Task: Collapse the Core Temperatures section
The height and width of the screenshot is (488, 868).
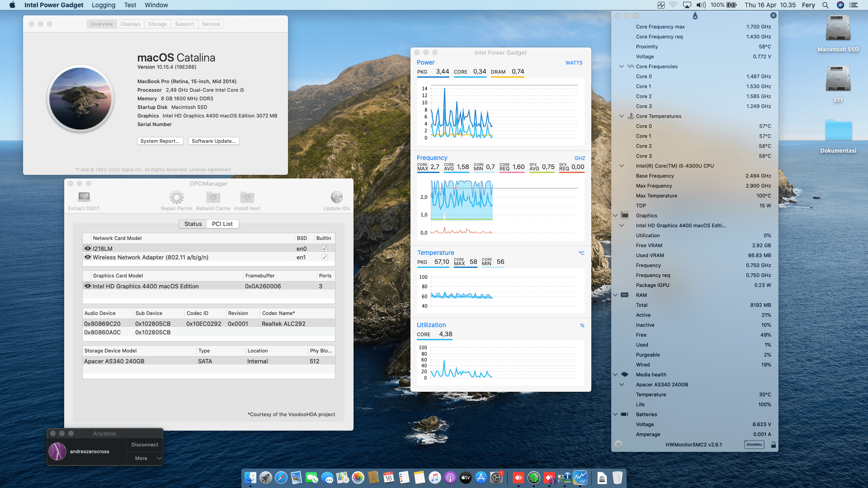Action: [x=622, y=116]
